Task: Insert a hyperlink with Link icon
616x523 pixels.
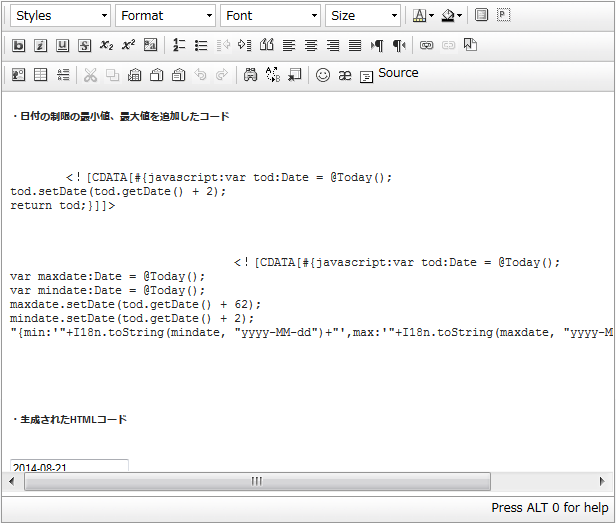Action: 426,46
